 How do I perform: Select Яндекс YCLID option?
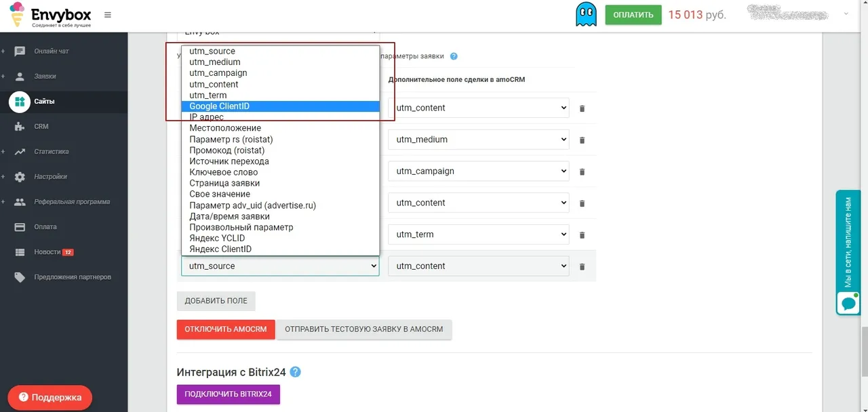[x=280, y=239]
